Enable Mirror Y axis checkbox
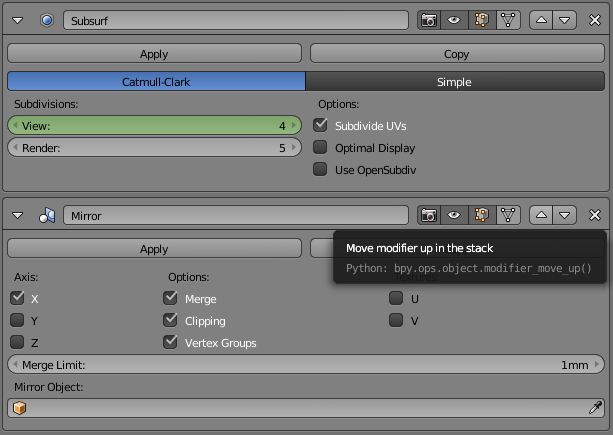The image size is (613, 435). [x=17, y=320]
